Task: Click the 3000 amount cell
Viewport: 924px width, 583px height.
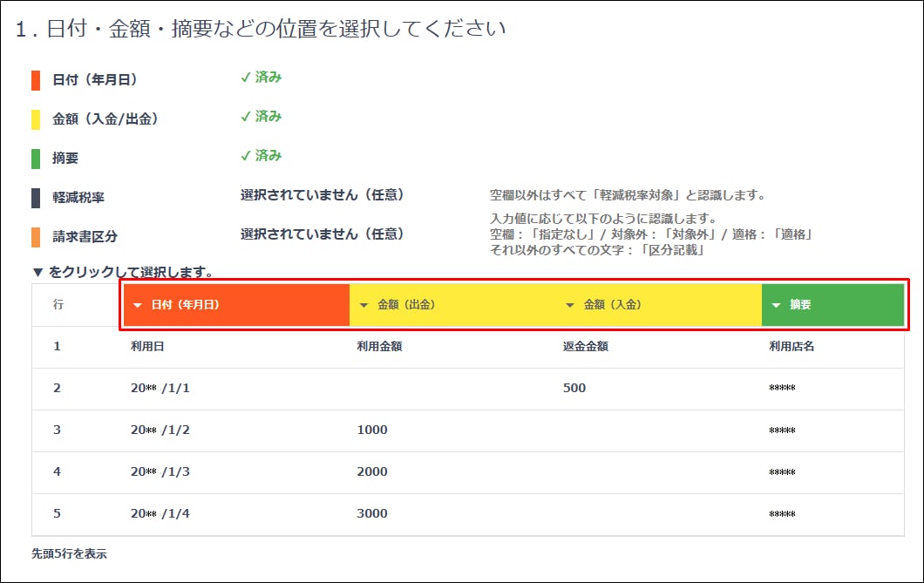Action: point(372,513)
